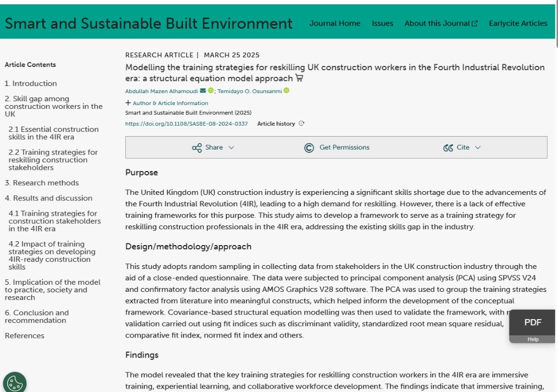
Task: Click the plus icon for Author & Article Information
Action: [128, 103]
